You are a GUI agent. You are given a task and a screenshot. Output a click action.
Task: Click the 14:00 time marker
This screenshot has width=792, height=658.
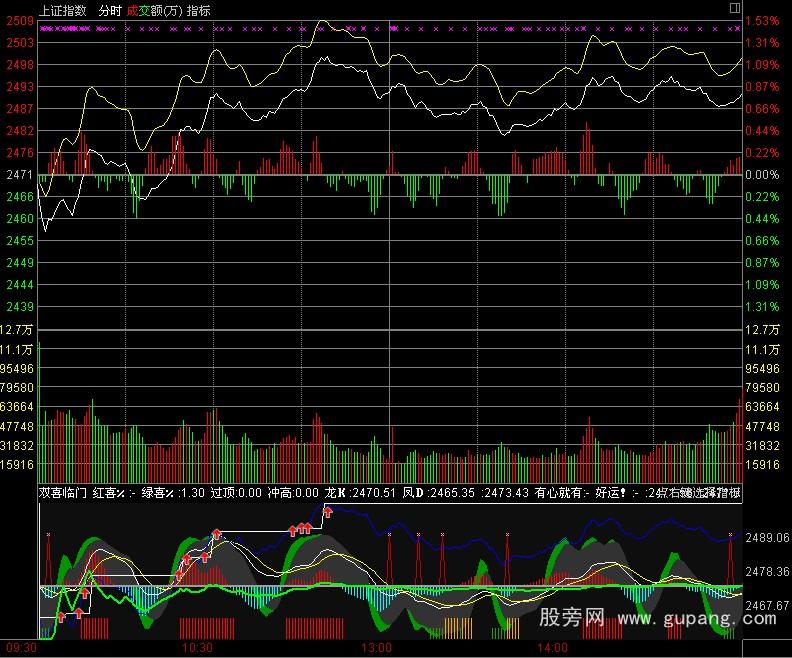(553, 648)
